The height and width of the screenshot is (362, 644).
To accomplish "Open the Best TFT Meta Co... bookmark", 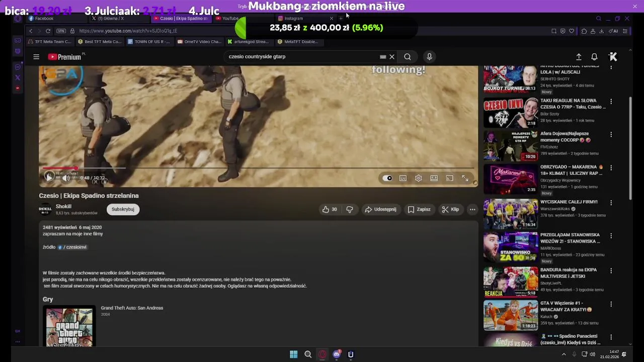I will 100,42.
